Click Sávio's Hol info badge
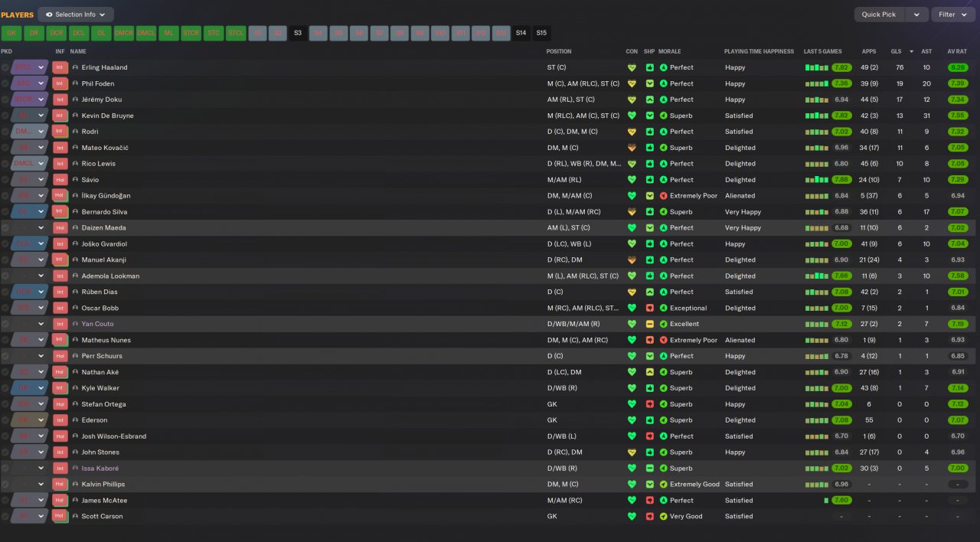 click(x=60, y=180)
